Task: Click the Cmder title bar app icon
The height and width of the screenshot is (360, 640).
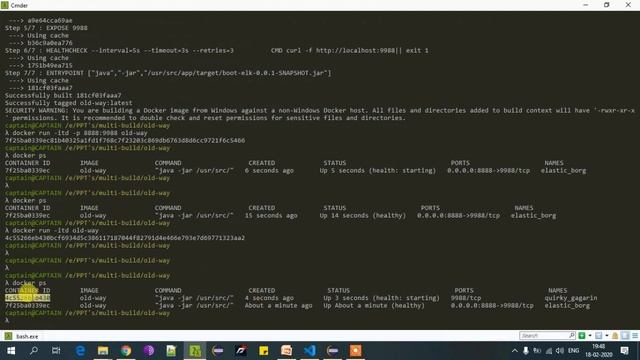Action: [4, 5]
